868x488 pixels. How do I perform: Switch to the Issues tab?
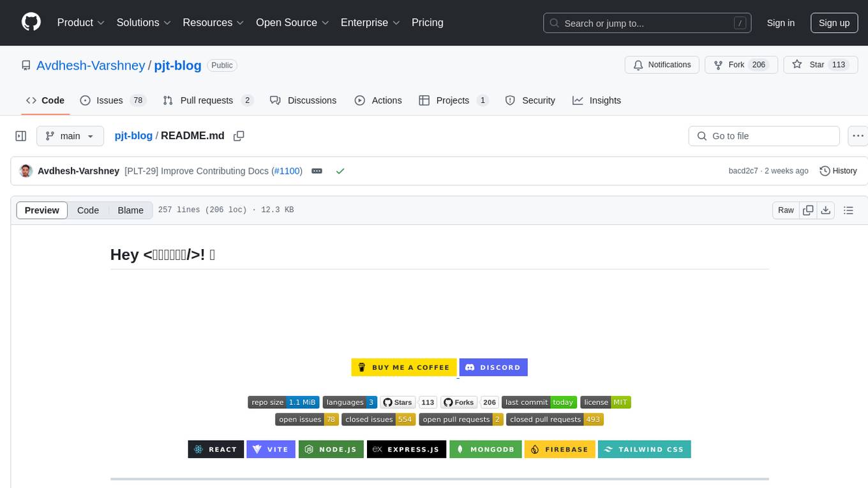(x=113, y=100)
